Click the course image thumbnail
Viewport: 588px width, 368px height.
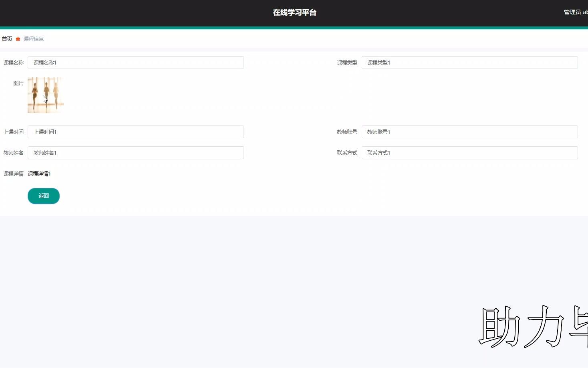coord(45,95)
